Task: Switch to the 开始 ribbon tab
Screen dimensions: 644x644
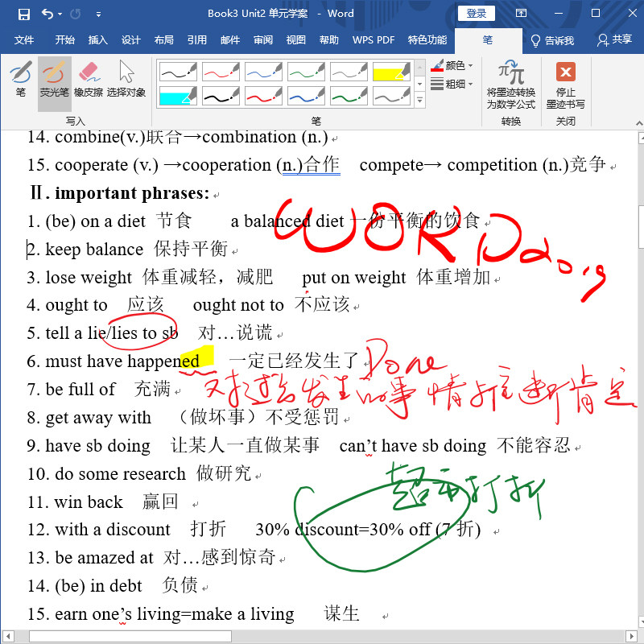Action: click(x=64, y=39)
